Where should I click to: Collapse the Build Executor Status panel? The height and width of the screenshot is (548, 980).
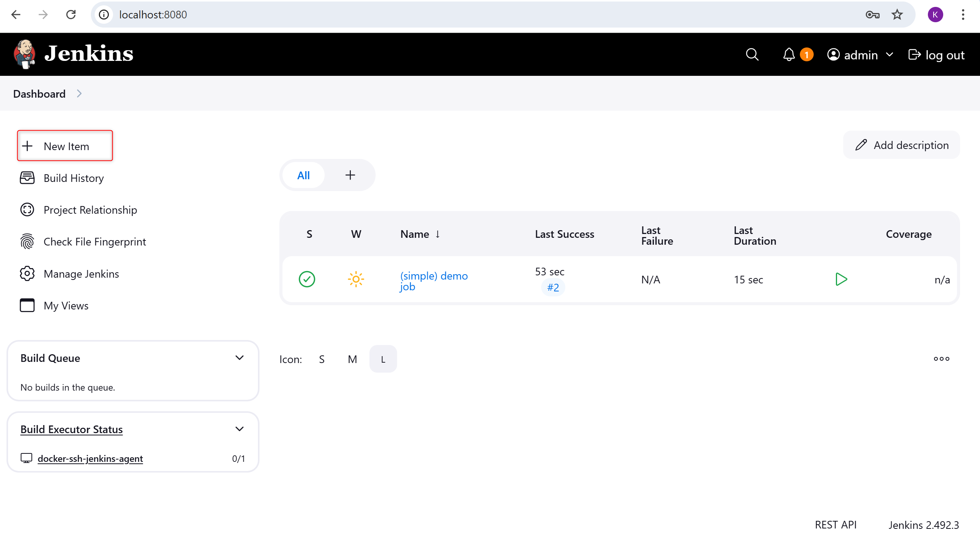coord(239,429)
